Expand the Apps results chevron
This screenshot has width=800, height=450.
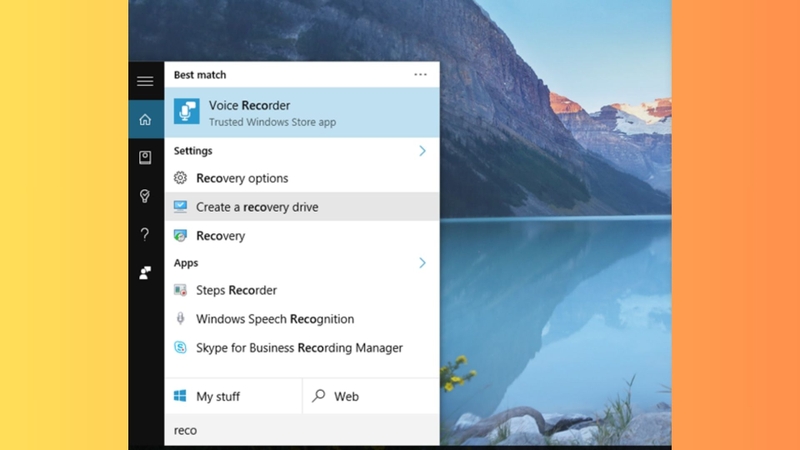(x=422, y=263)
